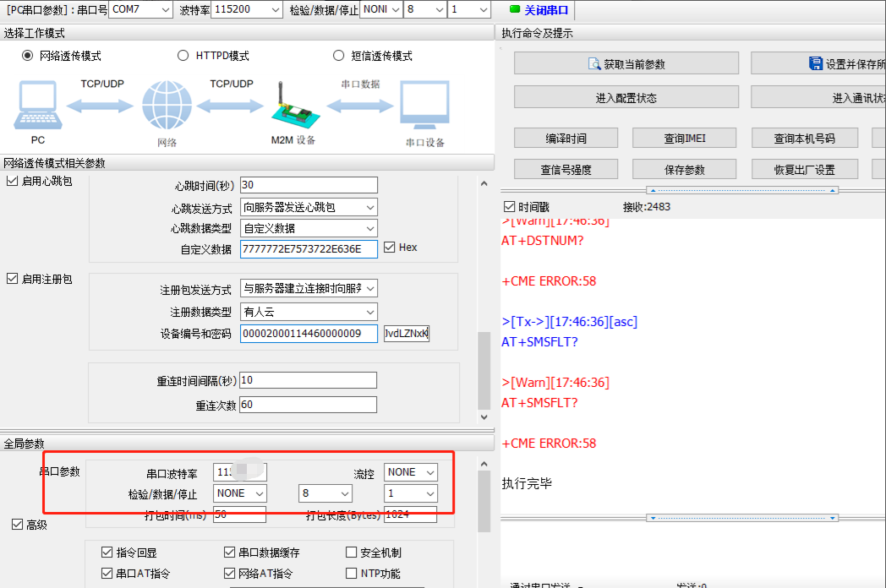Click device number input field

(309, 333)
